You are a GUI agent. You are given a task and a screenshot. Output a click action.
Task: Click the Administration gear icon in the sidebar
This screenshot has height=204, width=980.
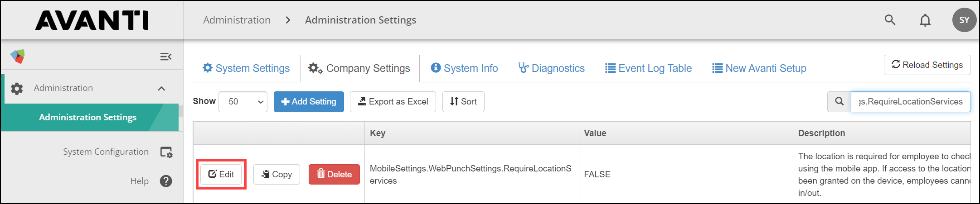click(x=17, y=88)
